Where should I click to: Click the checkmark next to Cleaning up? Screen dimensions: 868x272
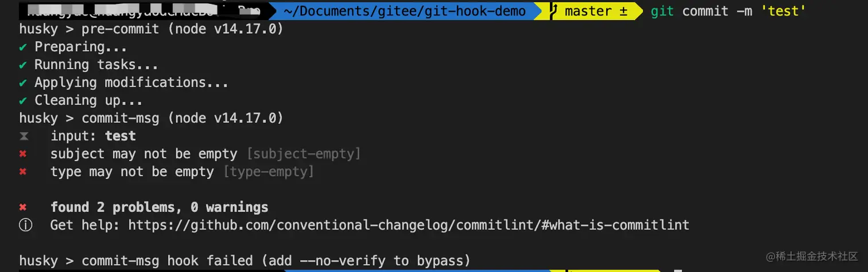click(23, 100)
